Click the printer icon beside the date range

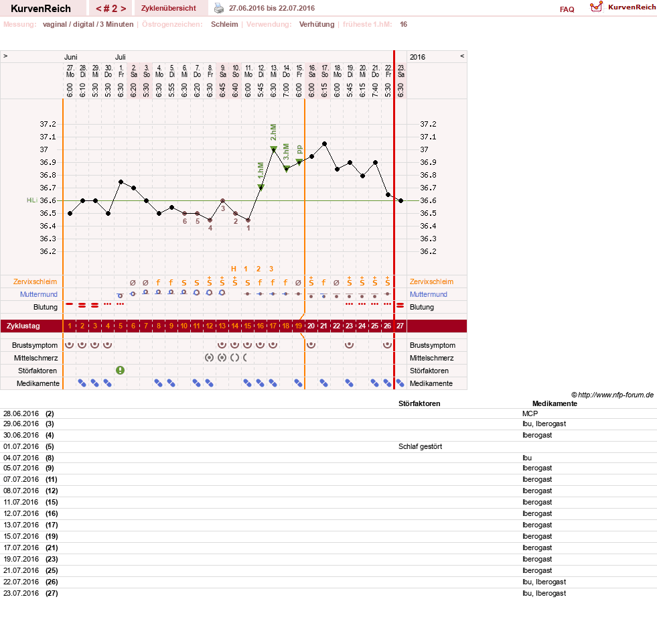(x=219, y=8)
